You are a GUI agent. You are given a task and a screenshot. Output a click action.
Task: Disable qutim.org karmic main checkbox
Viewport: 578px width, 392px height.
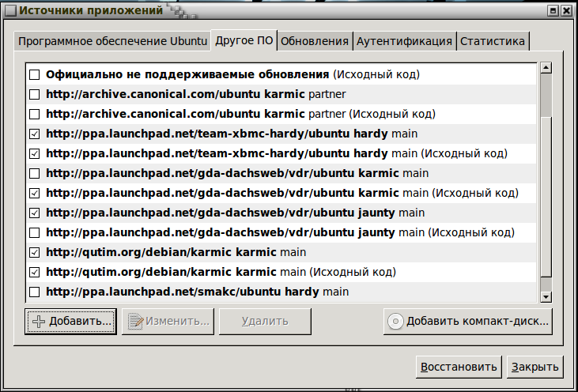[34, 252]
